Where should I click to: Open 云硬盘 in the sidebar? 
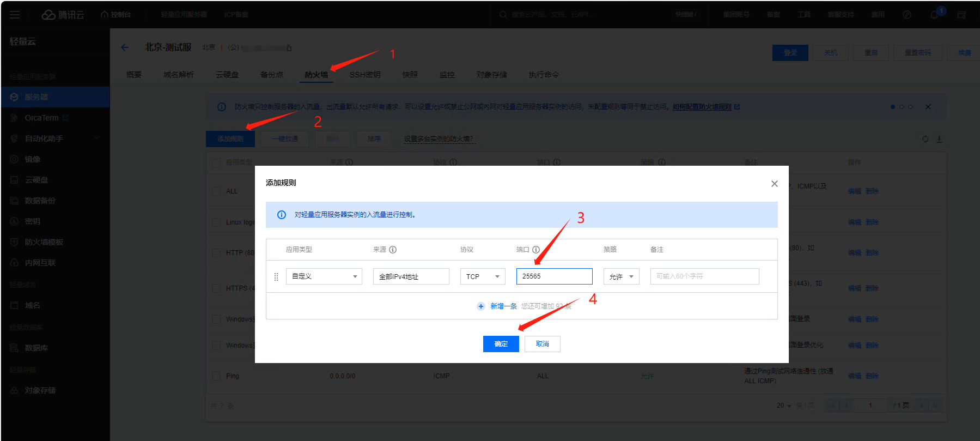[x=36, y=180]
